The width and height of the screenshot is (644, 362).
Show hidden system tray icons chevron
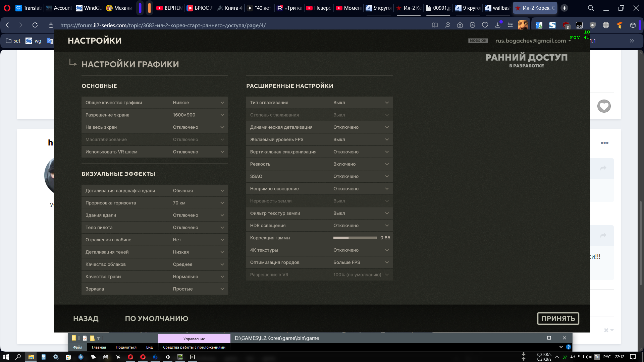tap(557, 357)
